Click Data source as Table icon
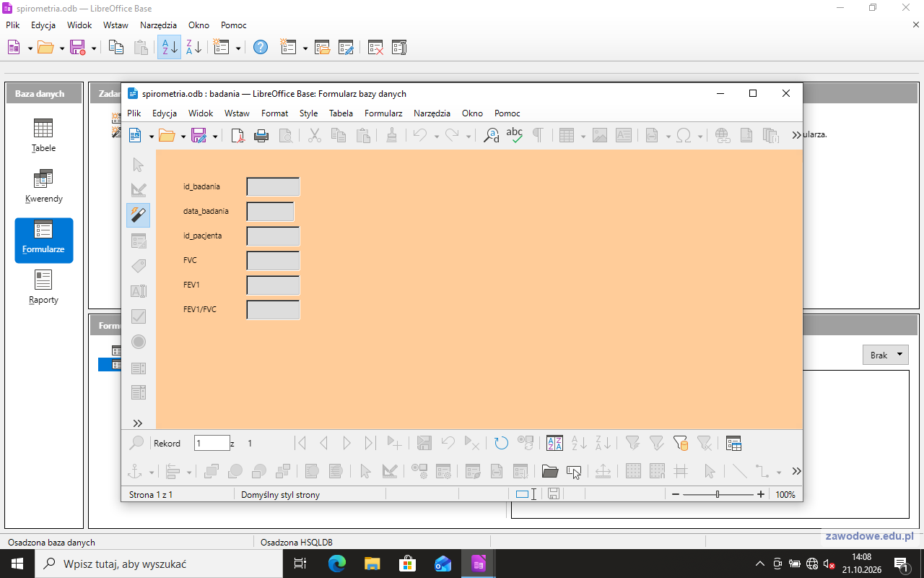 733,443
